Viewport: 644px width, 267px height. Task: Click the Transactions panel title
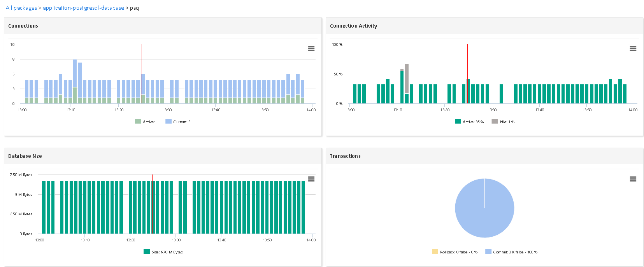[x=345, y=156]
